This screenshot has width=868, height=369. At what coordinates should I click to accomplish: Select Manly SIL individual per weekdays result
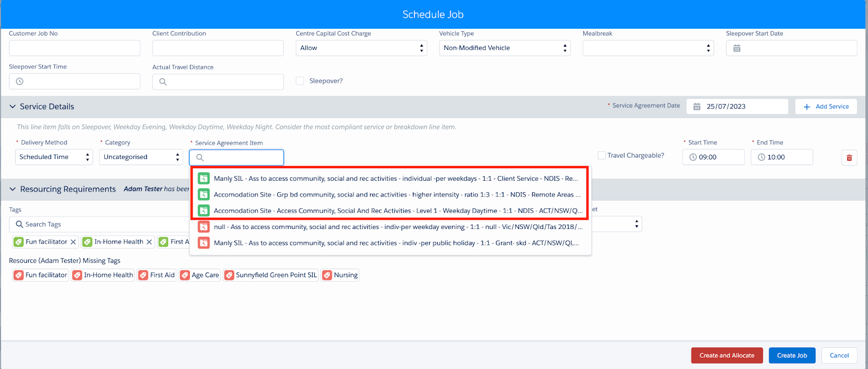(x=391, y=178)
